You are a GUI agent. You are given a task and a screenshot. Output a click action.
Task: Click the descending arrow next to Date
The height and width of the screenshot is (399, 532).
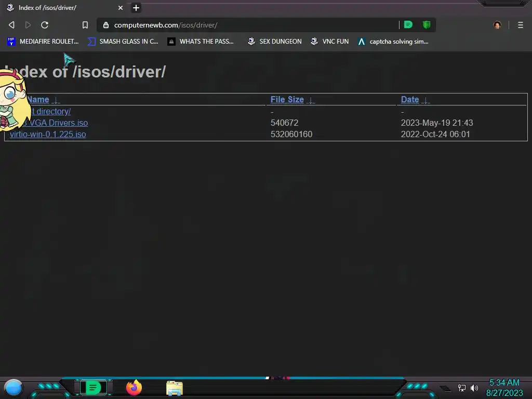coord(425,100)
